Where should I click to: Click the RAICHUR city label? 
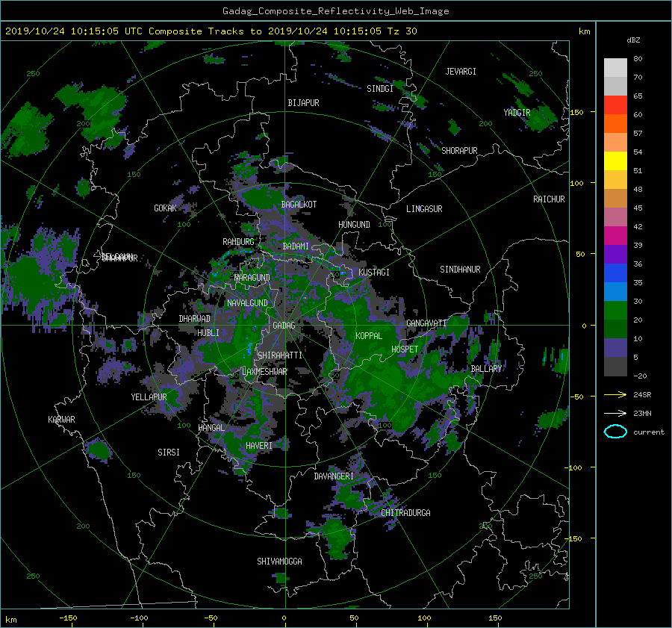click(x=549, y=199)
